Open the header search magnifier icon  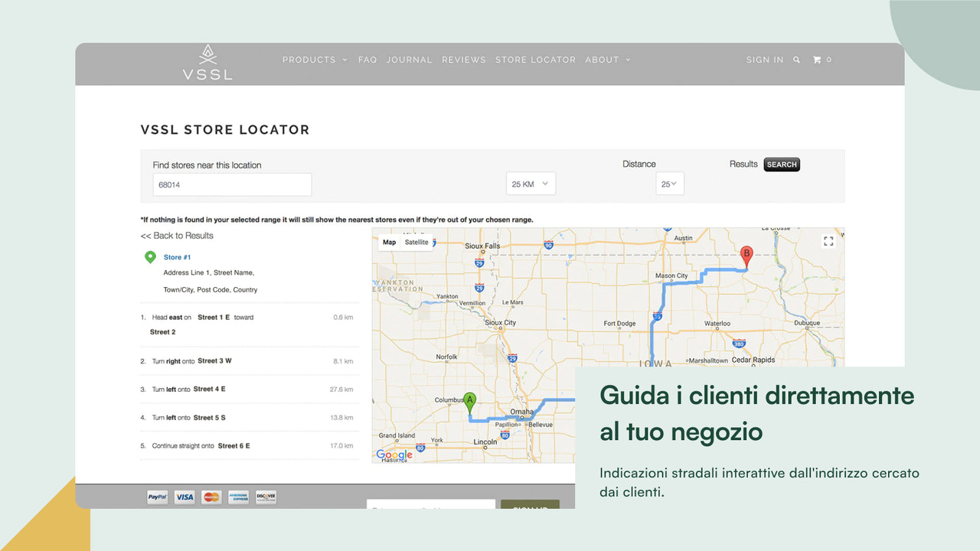coord(796,60)
